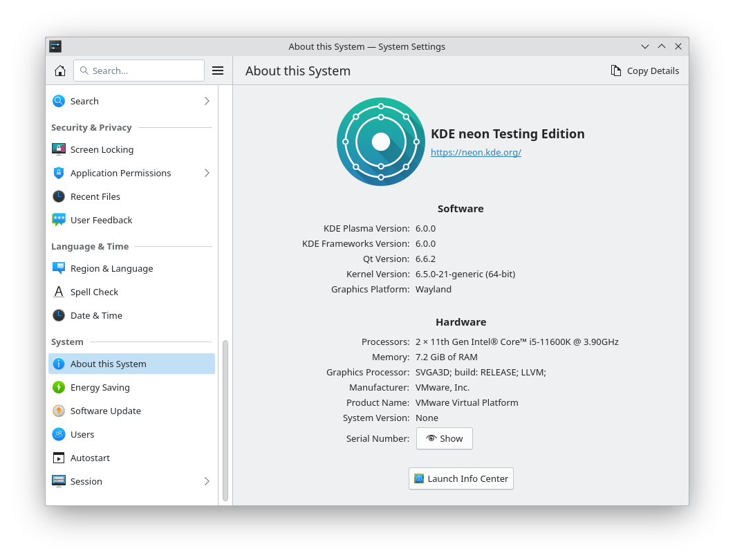
Task: Select the Screen Locking sidebar icon
Action: pyautogui.click(x=59, y=149)
